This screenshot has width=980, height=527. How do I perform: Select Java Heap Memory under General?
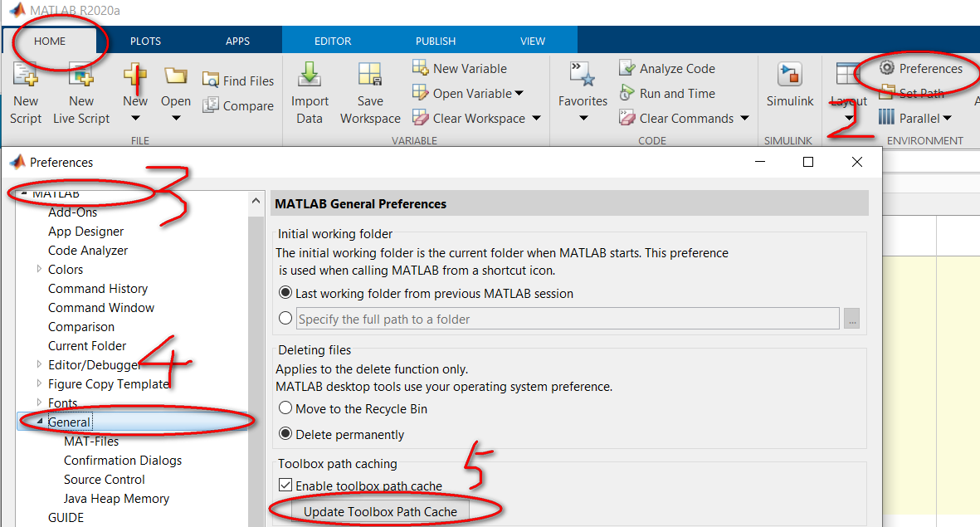coord(116,498)
